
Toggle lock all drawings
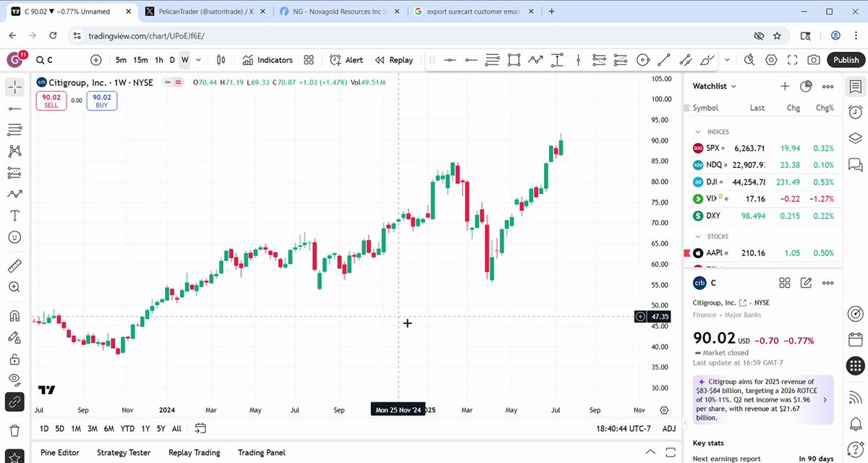click(14, 359)
